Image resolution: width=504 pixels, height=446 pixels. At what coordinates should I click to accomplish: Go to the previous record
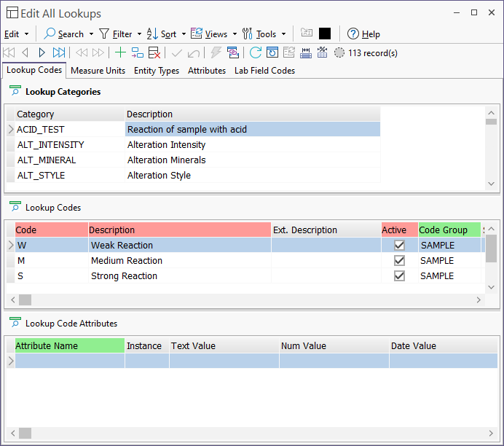click(x=25, y=52)
